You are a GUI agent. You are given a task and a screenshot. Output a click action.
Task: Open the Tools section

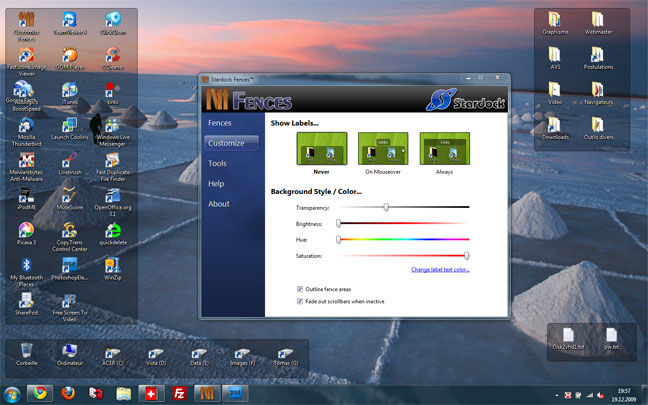[x=217, y=164]
